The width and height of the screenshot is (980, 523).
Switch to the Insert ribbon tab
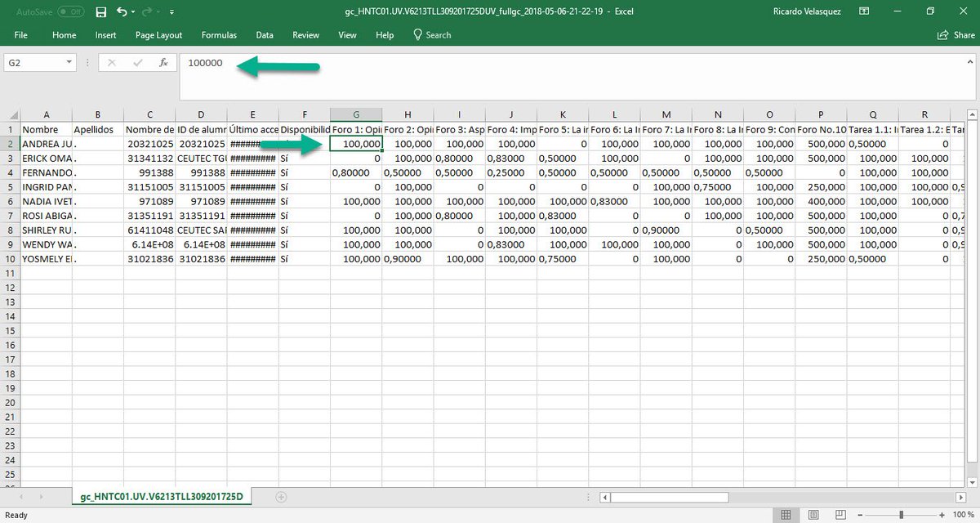(x=105, y=35)
